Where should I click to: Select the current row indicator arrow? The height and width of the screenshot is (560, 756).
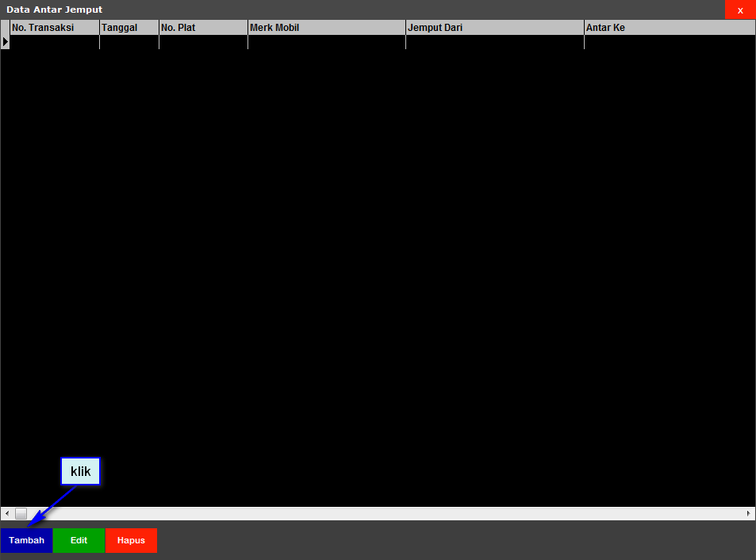[x=6, y=42]
